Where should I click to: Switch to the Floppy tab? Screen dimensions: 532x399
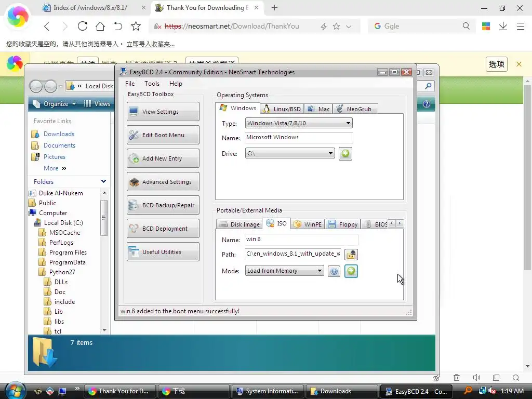[343, 224]
